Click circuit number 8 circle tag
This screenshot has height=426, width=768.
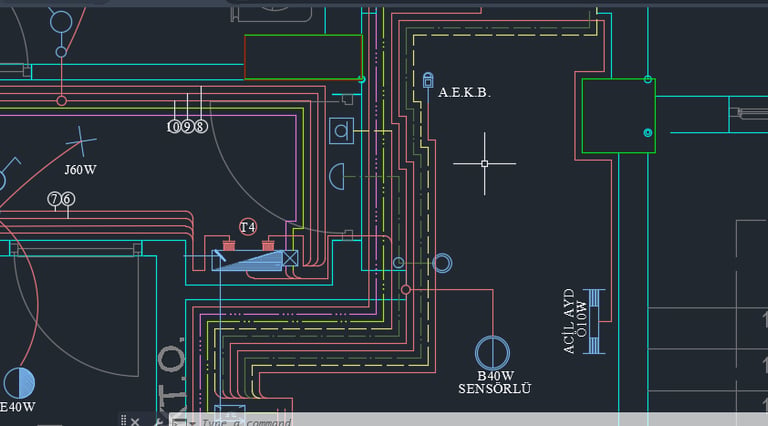pyautogui.click(x=200, y=127)
